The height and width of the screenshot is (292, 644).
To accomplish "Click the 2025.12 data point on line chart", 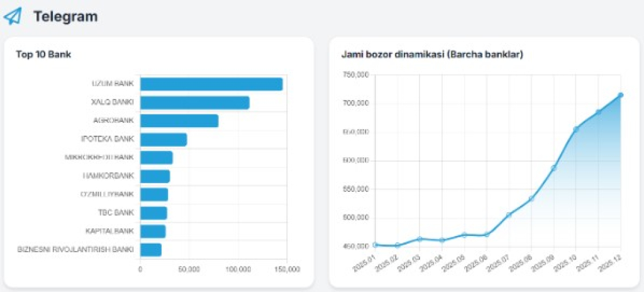I will click(621, 96).
